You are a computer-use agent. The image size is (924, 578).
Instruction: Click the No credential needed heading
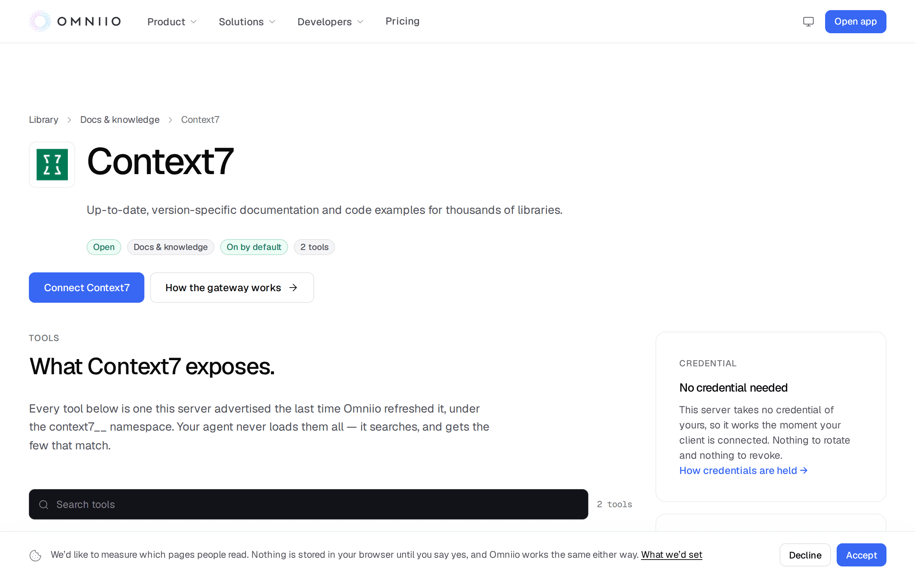coord(733,388)
